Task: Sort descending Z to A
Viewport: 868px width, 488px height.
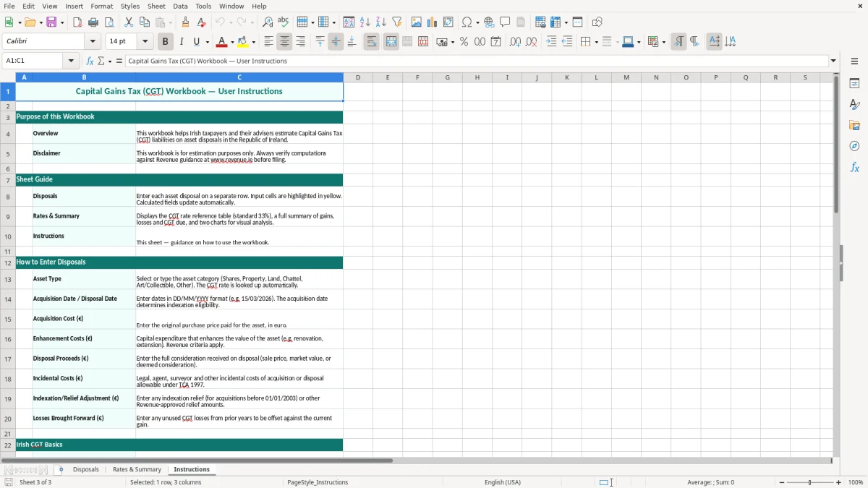Action: (381, 22)
